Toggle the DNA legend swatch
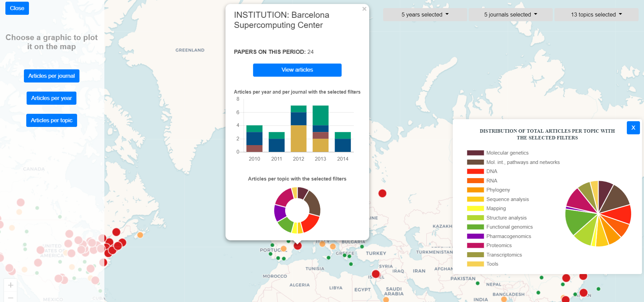 475,171
